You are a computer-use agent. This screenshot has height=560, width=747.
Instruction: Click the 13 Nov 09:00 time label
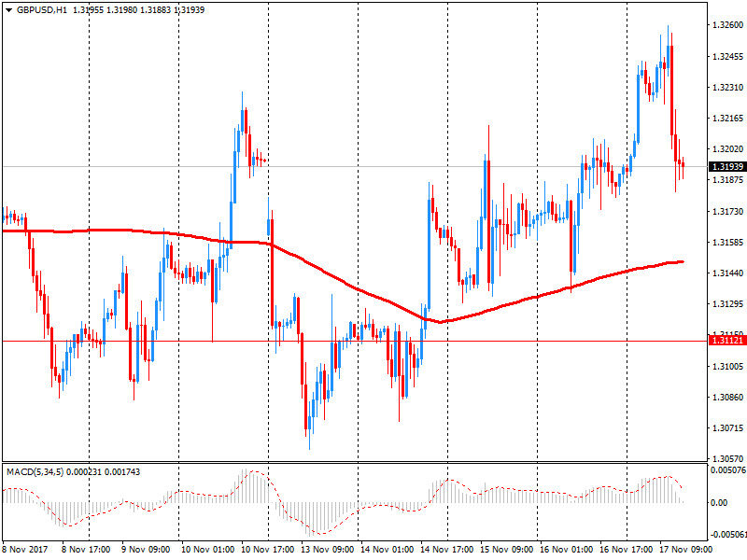[x=328, y=550]
